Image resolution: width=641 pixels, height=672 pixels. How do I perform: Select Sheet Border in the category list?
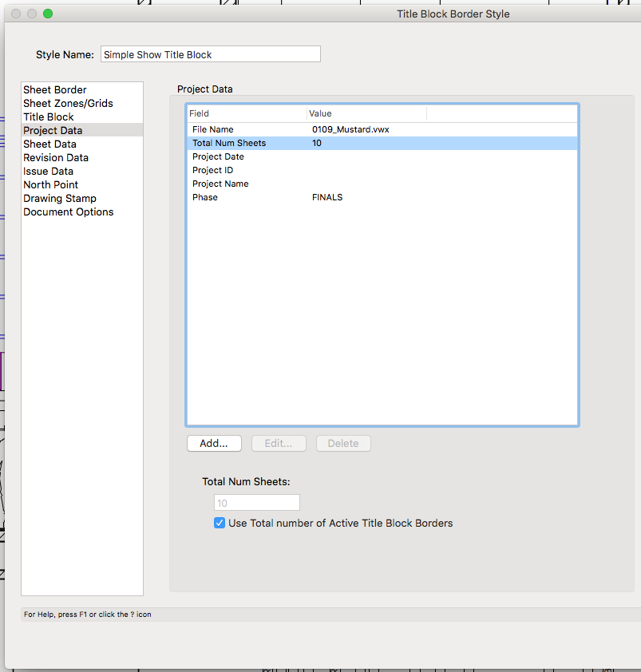(55, 90)
